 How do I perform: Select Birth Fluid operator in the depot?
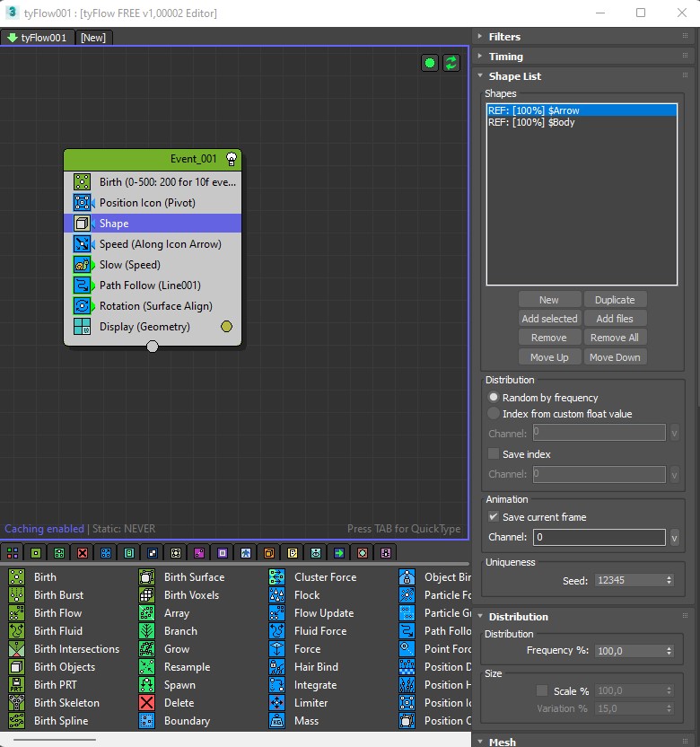(x=46, y=631)
